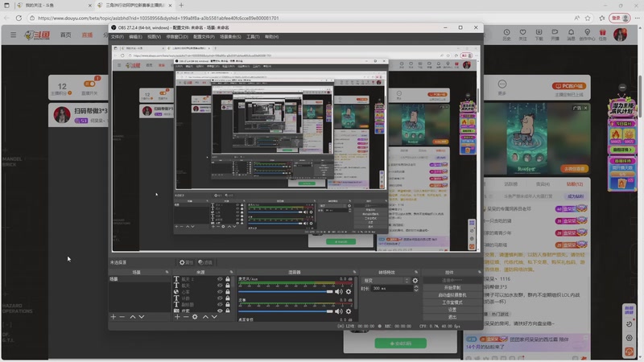Toggle lock of the globe browser source

point(228,292)
